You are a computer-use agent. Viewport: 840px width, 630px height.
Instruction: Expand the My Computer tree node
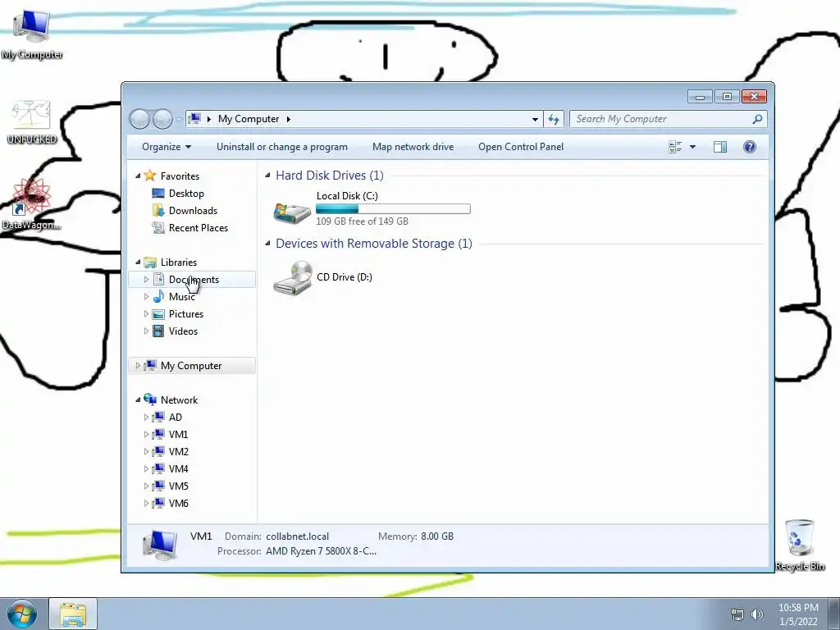click(138, 365)
